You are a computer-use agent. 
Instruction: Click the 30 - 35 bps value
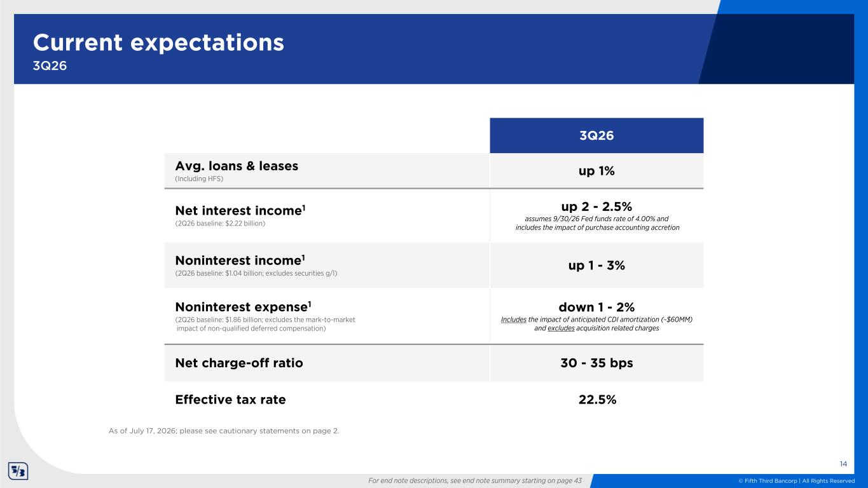point(596,363)
